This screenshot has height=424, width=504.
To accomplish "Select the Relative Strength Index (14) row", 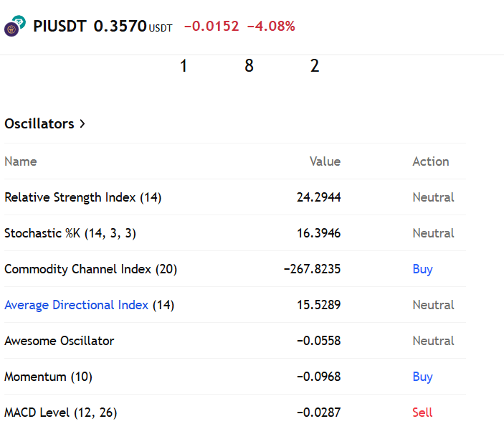I will click(x=235, y=197).
